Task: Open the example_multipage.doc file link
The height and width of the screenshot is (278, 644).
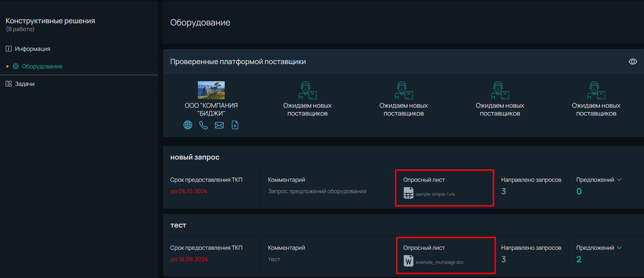Action: click(440, 262)
